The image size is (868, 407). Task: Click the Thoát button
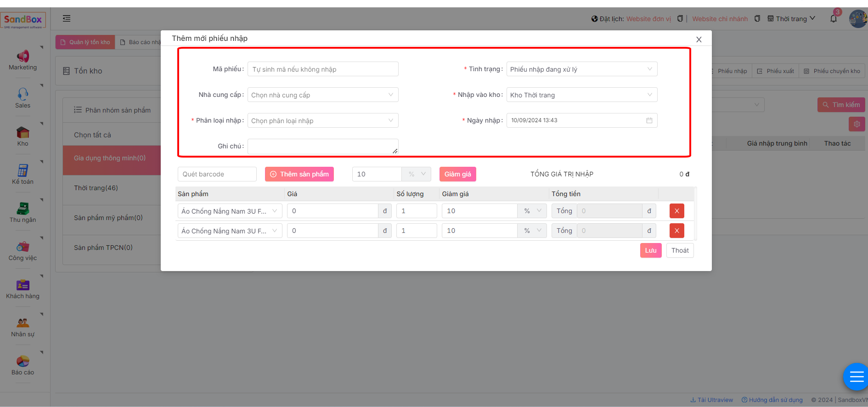coord(680,250)
